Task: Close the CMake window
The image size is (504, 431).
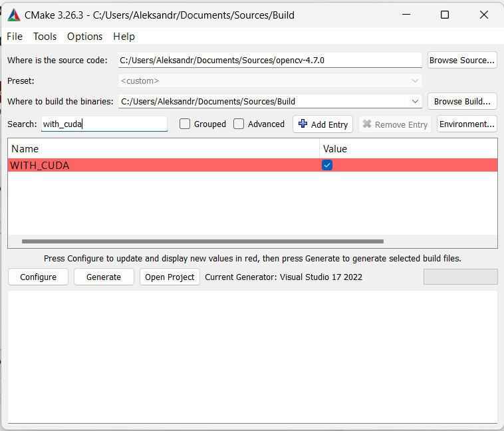Action: click(x=484, y=15)
